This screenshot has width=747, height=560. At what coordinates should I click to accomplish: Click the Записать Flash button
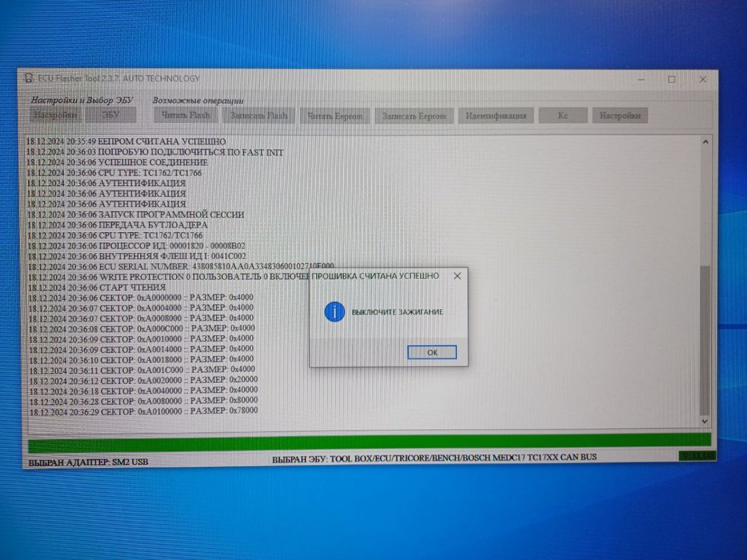(259, 116)
